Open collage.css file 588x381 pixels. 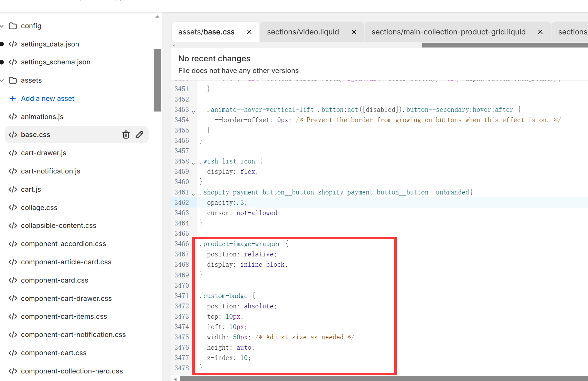point(39,208)
